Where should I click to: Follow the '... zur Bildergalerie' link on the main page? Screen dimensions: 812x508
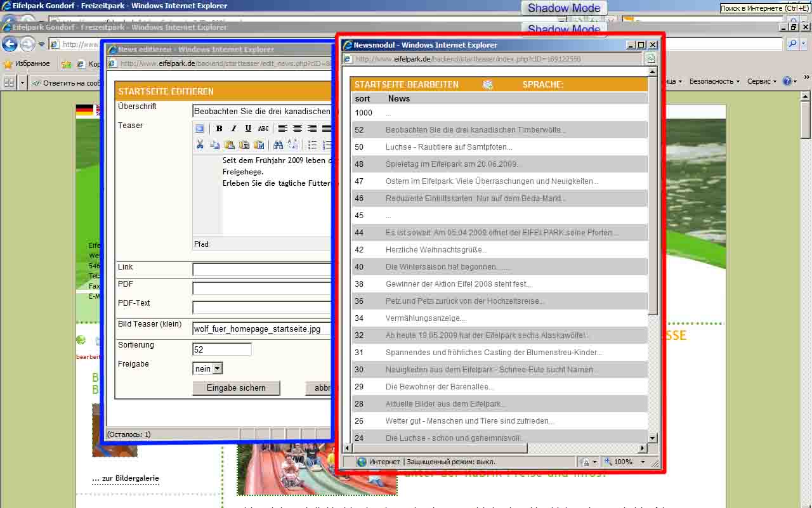click(126, 478)
